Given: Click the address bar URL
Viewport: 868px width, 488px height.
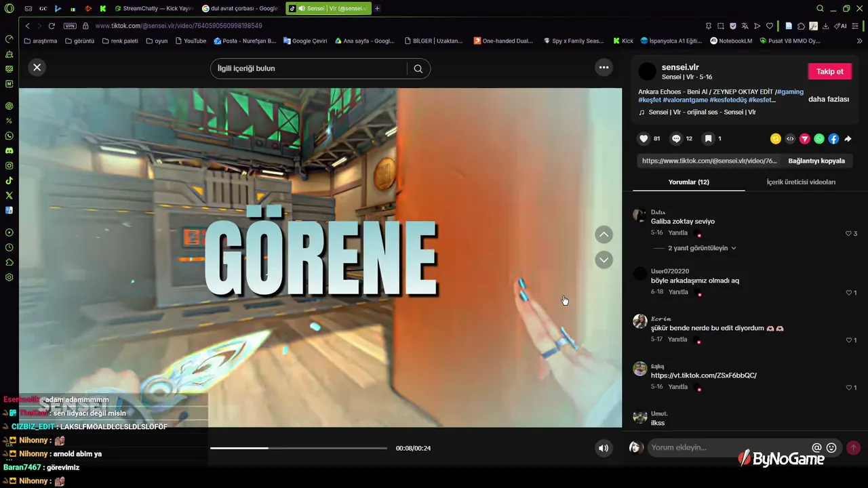Looking at the screenshot, I should click(x=178, y=26).
